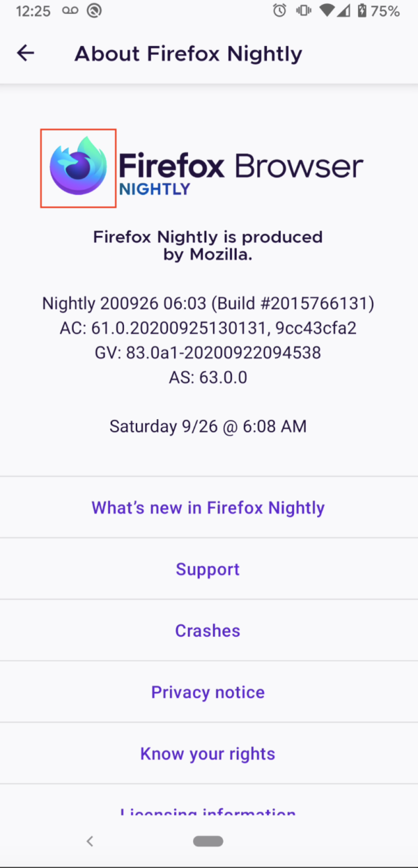The height and width of the screenshot is (868, 418).
Task: Tap the back arrow beside About Firefox Nightly
Action: [x=25, y=53]
